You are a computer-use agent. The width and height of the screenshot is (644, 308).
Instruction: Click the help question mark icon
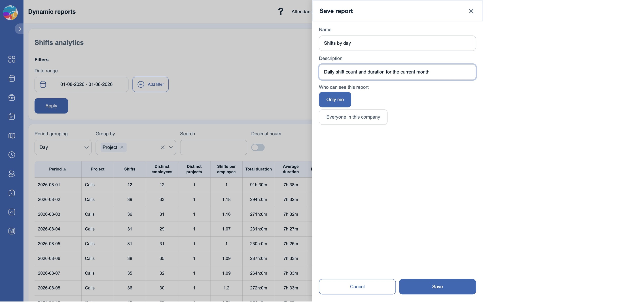click(281, 11)
